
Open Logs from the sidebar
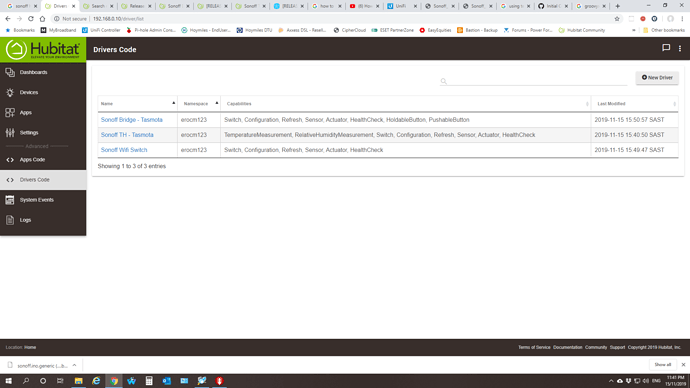pyautogui.click(x=43, y=220)
